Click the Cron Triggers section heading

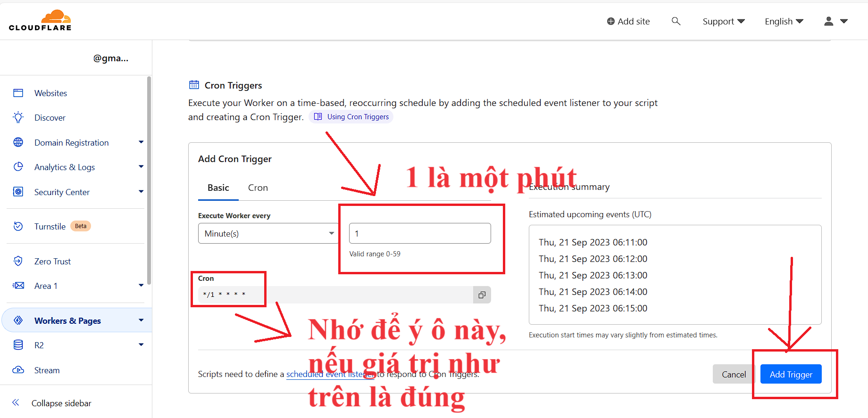click(x=233, y=85)
